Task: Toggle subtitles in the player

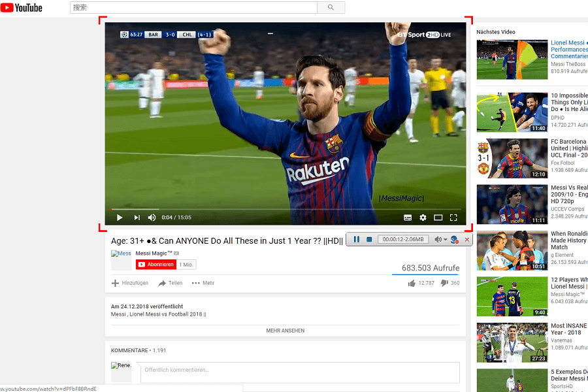Action: (x=408, y=218)
